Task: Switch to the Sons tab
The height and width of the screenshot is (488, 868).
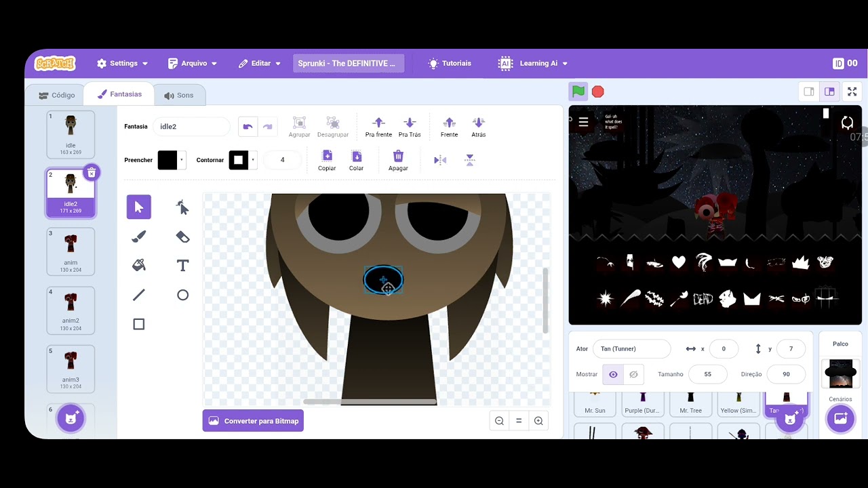Action: 179,95
